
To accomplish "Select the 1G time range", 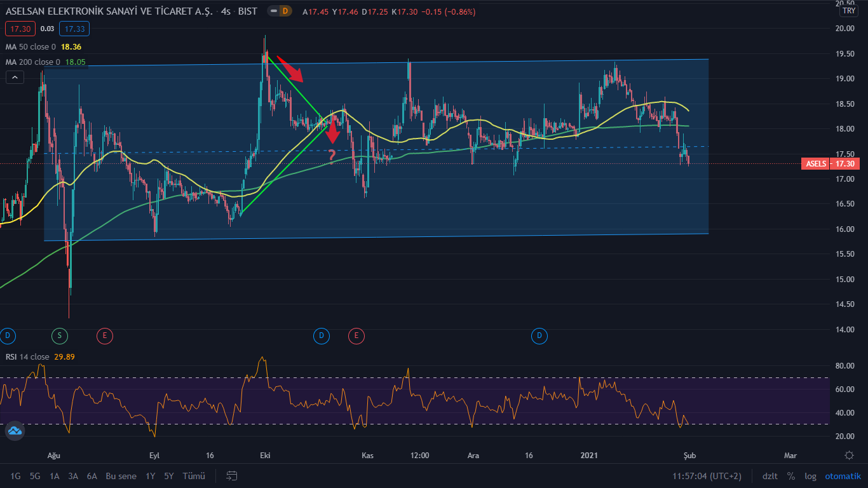I will tap(15, 476).
